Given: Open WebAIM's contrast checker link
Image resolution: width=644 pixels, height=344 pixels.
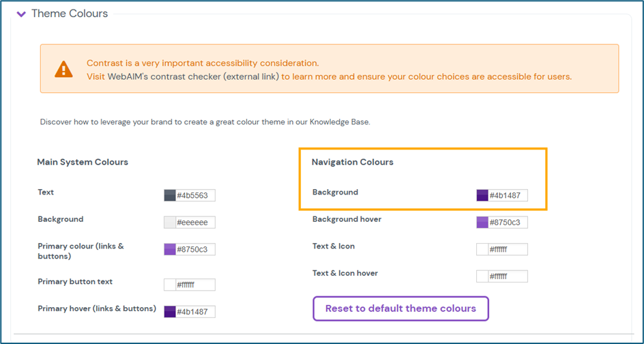Looking at the screenshot, I should (192, 76).
